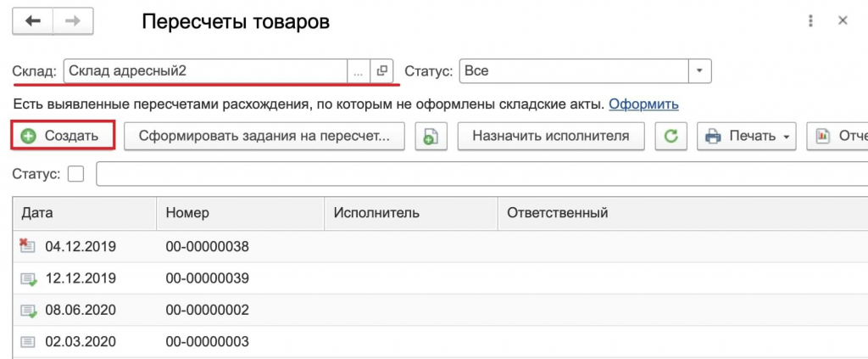This screenshot has width=868, height=359.
Task: Click the reports button with chart icon
Action: coord(837,137)
